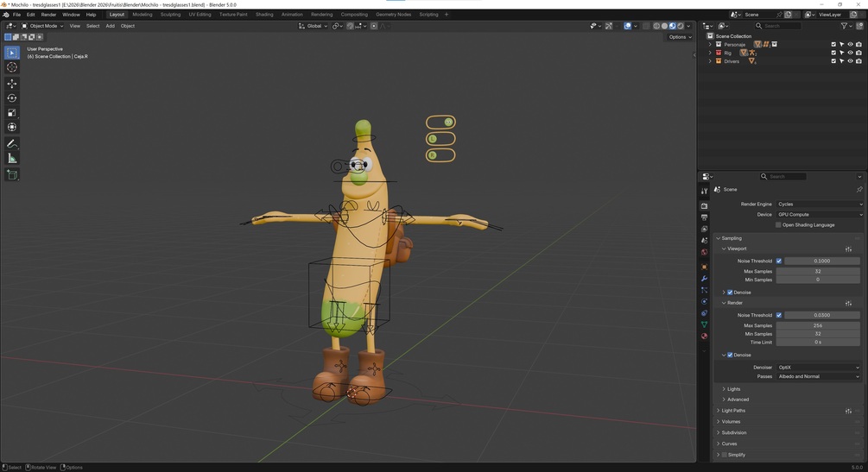Expand the Personaje collection in outliner
This screenshot has width=868, height=472.
tap(710, 44)
